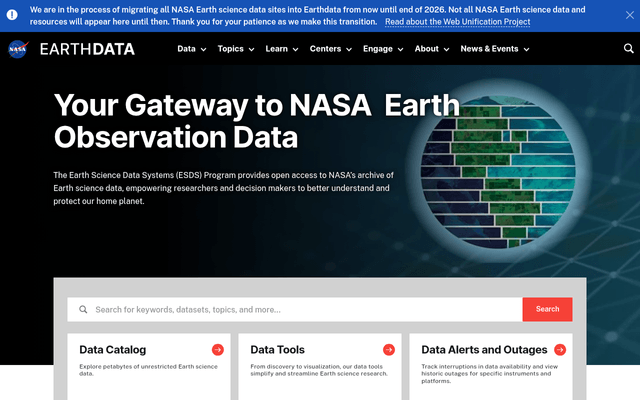Screen dimensions: 640x400
Task: Follow Read about the Web Unification Project link
Action: [x=458, y=22]
